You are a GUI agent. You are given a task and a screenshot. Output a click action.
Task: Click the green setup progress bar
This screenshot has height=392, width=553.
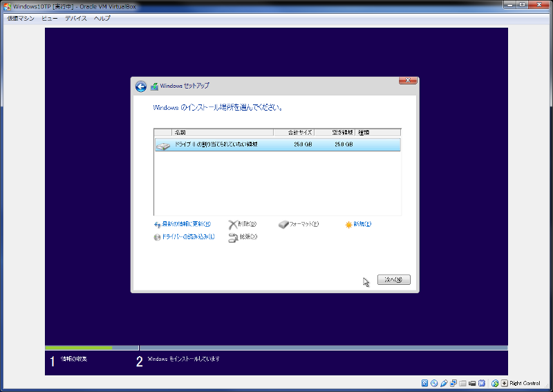[79, 348]
